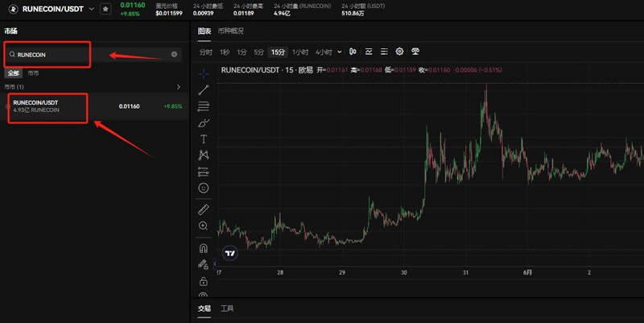Select the 5分 timeframe
Viewport: 644px width, 323px height.
[258, 52]
